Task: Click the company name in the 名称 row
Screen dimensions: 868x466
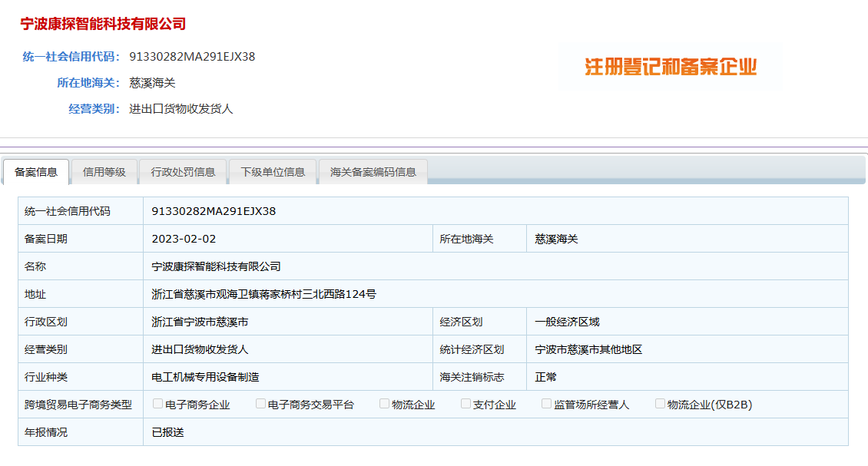Action: [x=216, y=266]
